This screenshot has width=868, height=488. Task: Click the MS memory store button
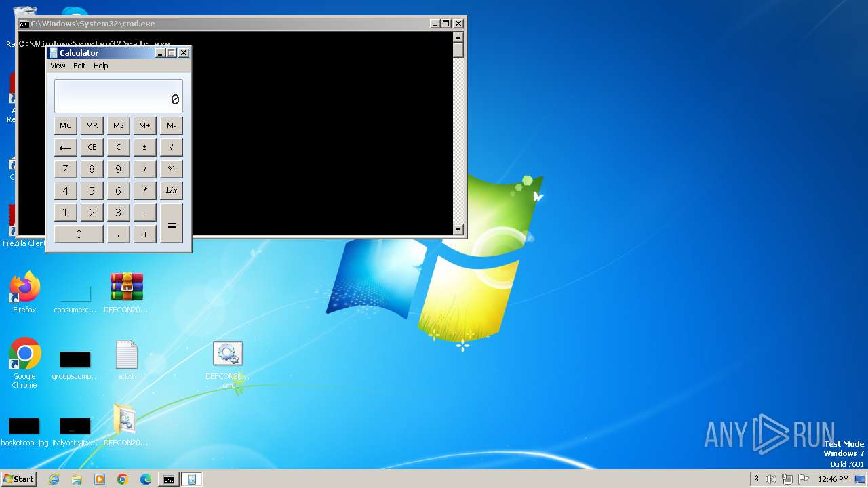tap(118, 125)
